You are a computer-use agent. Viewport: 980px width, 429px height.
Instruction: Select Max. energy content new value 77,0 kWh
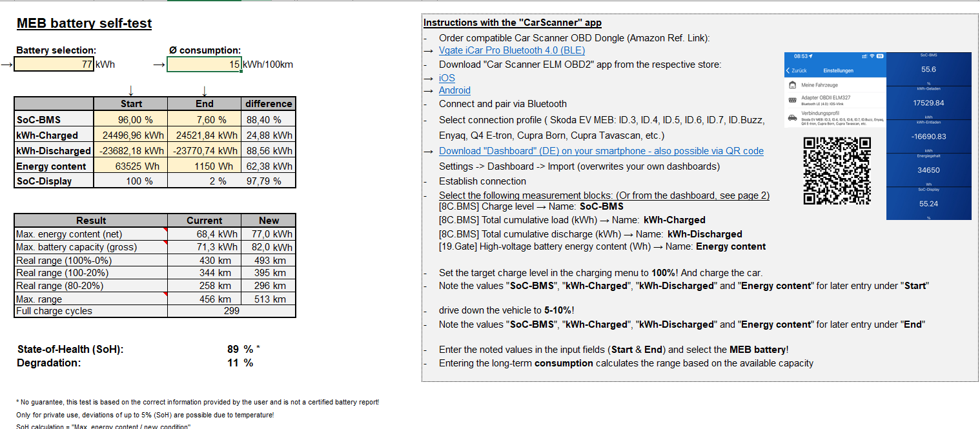point(269,234)
